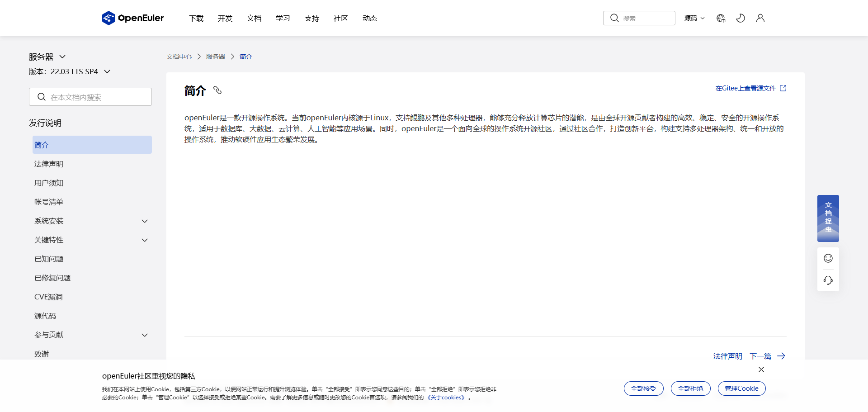This screenshot has height=412, width=868.
Task: Select 简介 in the sidebar
Action: tap(92, 145)
